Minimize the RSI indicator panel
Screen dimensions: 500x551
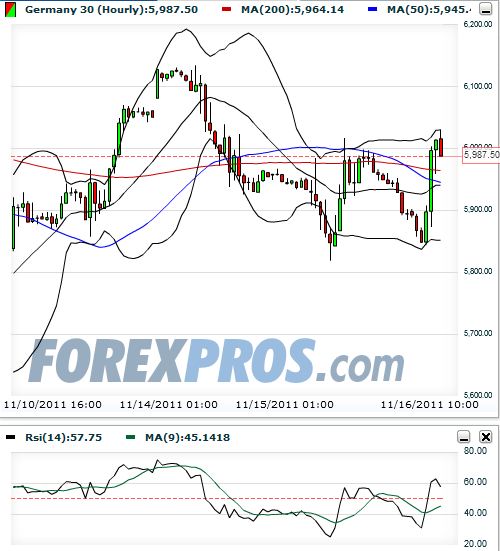(464, 437)
